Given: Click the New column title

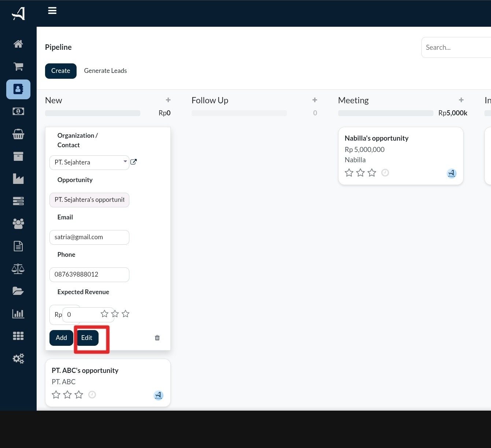Looking at the screenshot, I should tap(53, 100).
